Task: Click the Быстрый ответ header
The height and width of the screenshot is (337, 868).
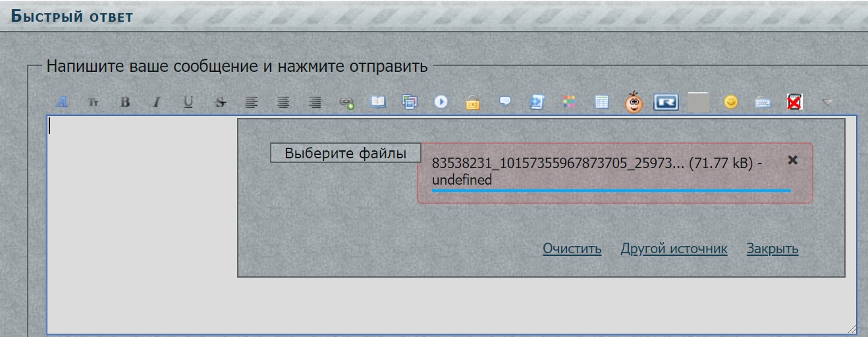Action: click(72, 16)
